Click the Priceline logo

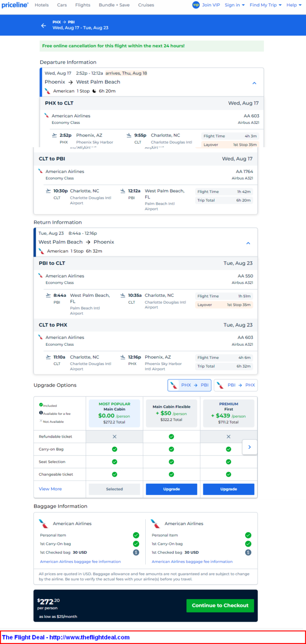15,5
